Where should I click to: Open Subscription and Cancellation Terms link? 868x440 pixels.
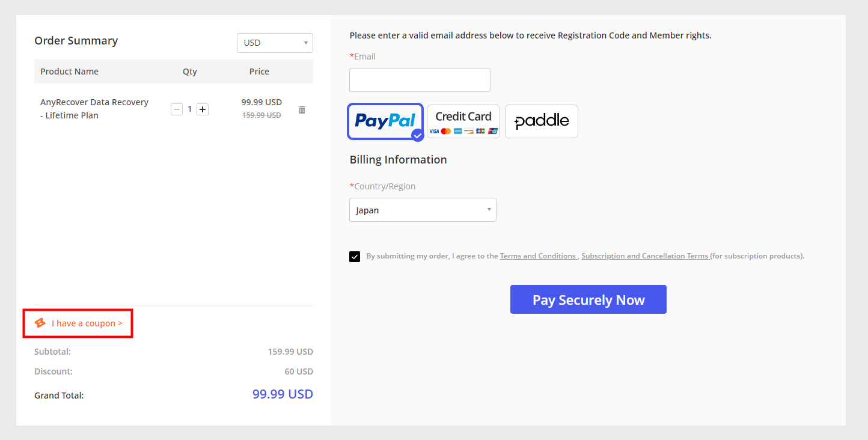[x=644, y=256]
